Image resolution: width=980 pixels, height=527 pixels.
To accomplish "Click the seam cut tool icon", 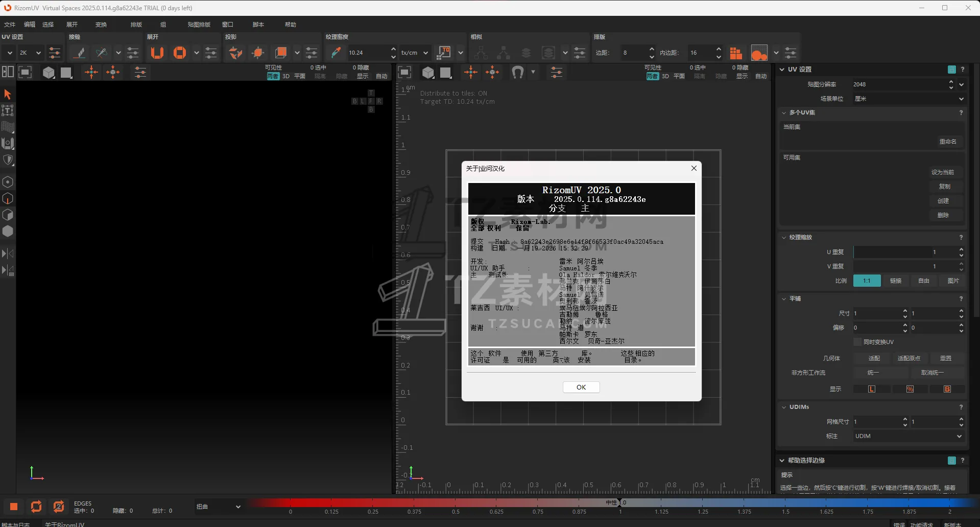I will [x=79, y=53].
